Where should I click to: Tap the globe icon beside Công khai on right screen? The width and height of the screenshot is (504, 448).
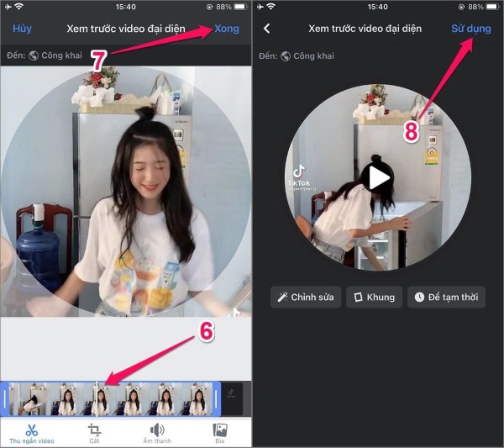tap(286, 56)
